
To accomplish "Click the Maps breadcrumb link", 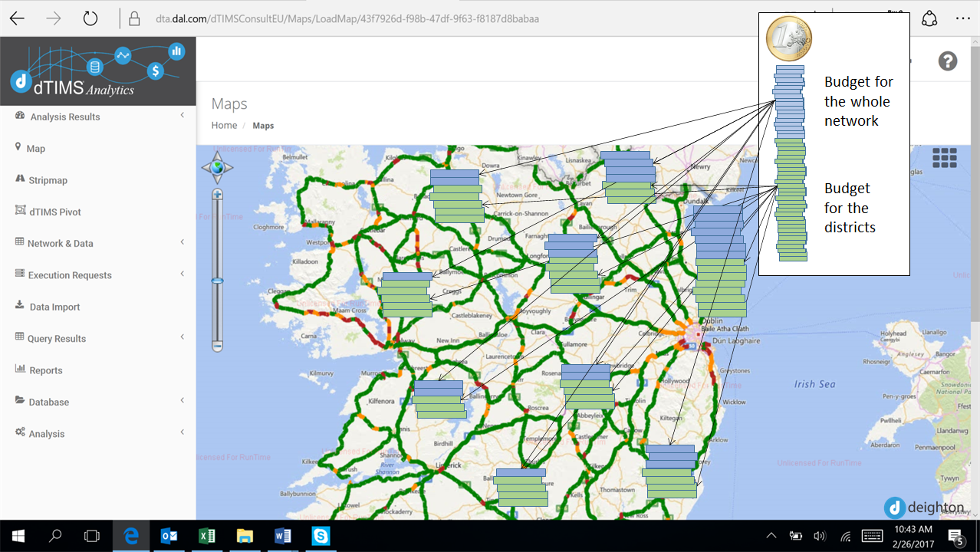I will 263,125.
